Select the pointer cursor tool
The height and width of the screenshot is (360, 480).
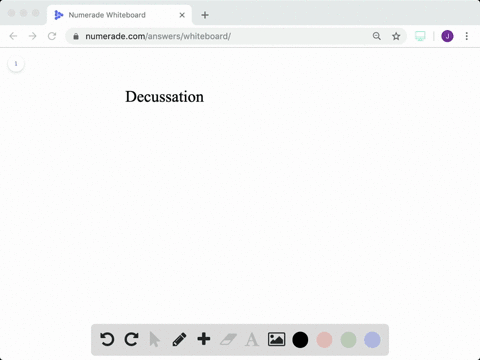click(155, 340)
